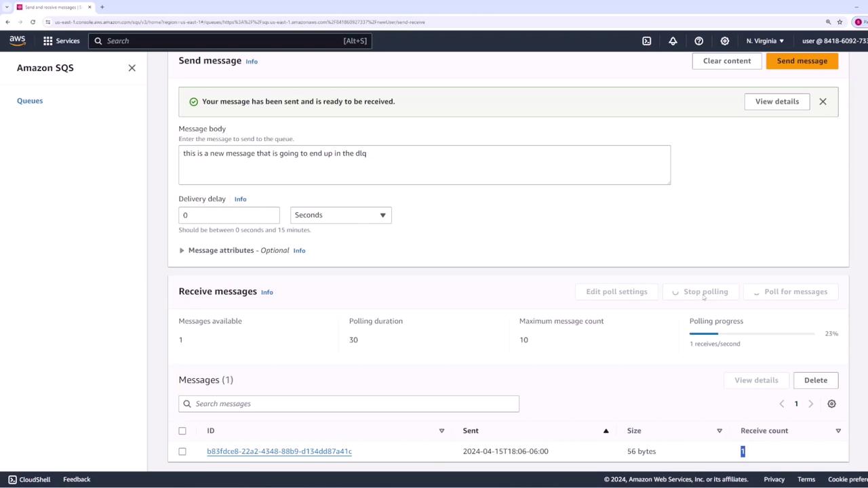Click the polling progress bar
Viewport: 868px width, 488px height.
coord(752,333)
